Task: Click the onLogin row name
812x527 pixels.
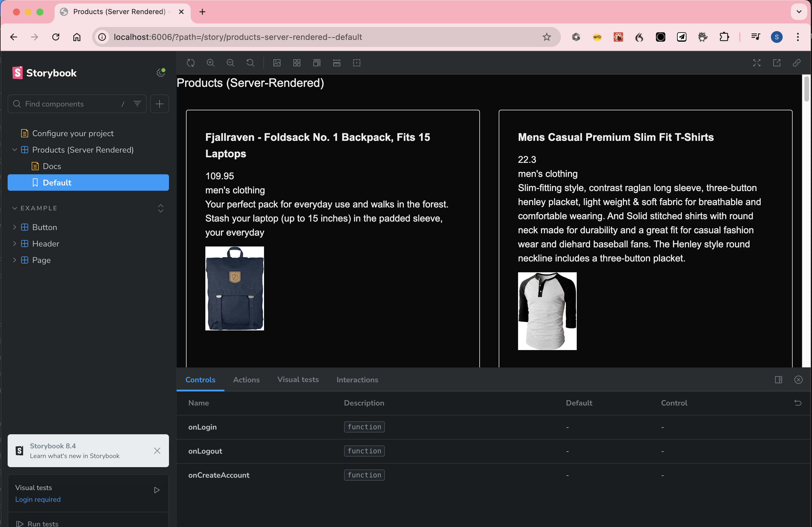Action: pos(202,427)
